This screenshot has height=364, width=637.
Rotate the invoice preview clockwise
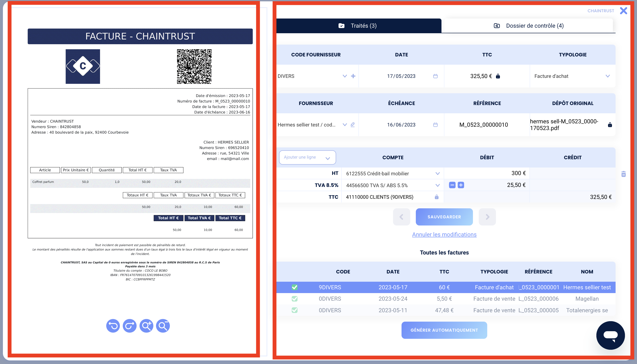pyautogui.click(x=129, y=326)
